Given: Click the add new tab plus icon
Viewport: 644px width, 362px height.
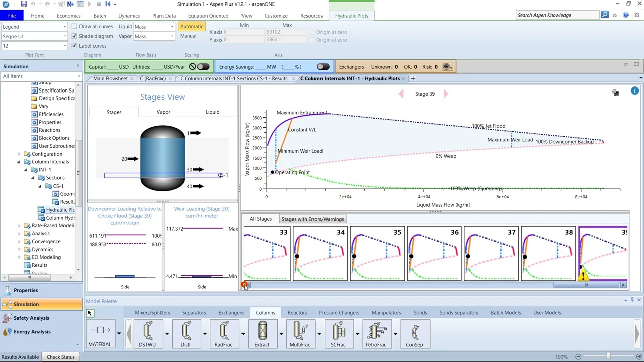Looking at the screenshot, I should click(413, 78).
